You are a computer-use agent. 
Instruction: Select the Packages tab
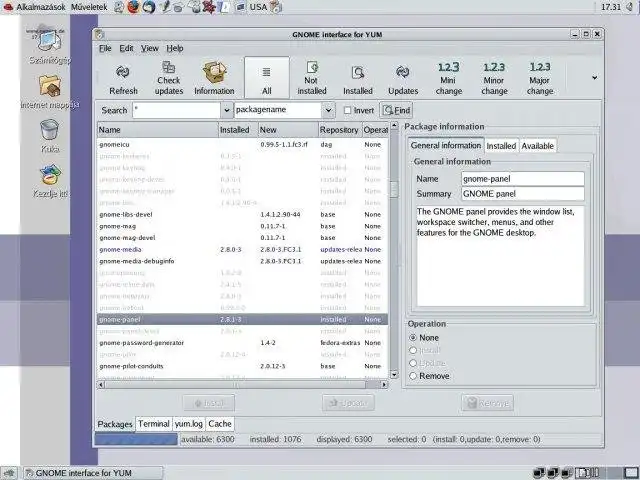pyautogui.click(x=115, y=424)
